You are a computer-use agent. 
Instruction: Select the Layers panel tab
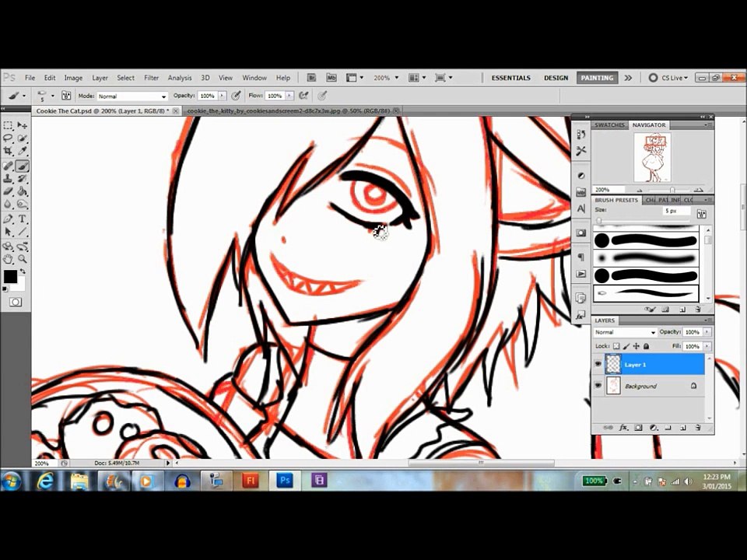(605, 320)
